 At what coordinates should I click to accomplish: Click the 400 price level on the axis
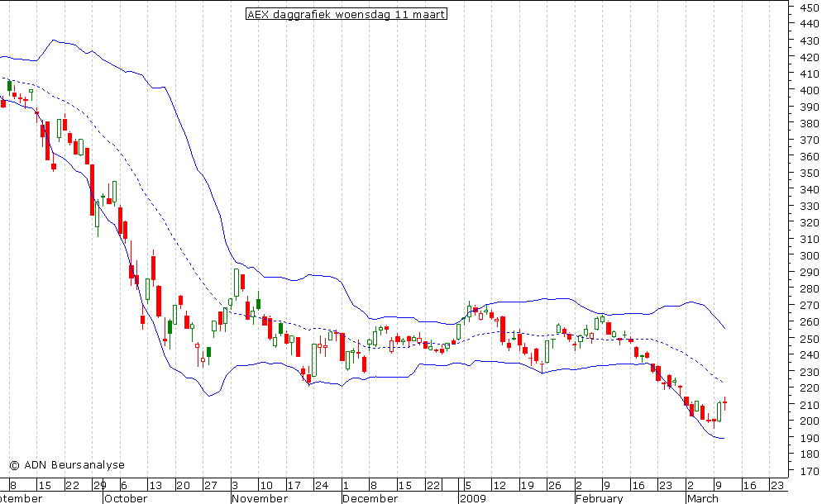[x=810, y=90]
